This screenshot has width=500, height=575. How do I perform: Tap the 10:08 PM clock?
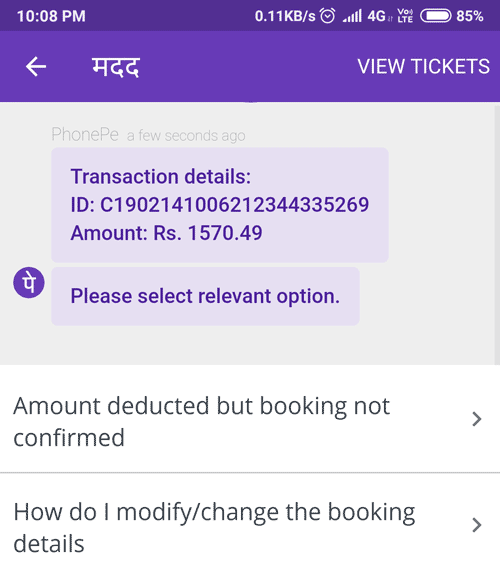point(51,16)
